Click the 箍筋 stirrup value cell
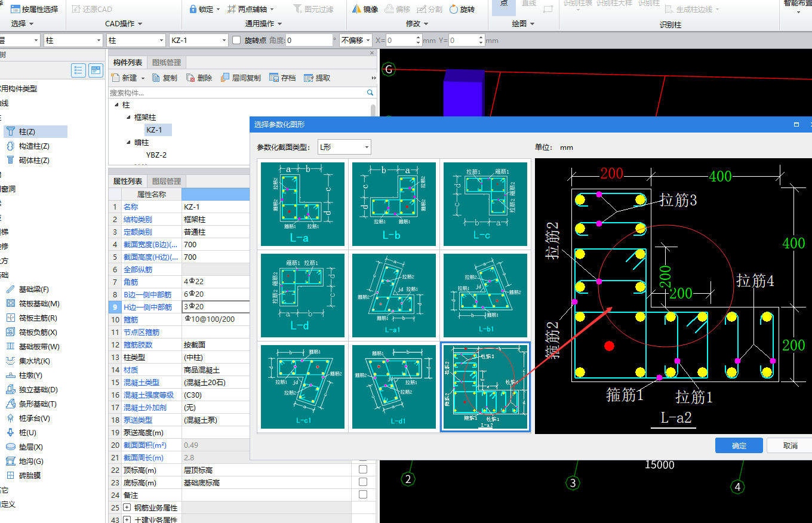 216,319
